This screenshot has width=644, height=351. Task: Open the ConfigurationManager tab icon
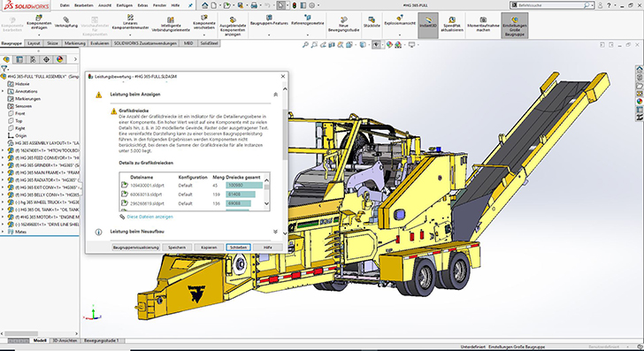[33, 59]
